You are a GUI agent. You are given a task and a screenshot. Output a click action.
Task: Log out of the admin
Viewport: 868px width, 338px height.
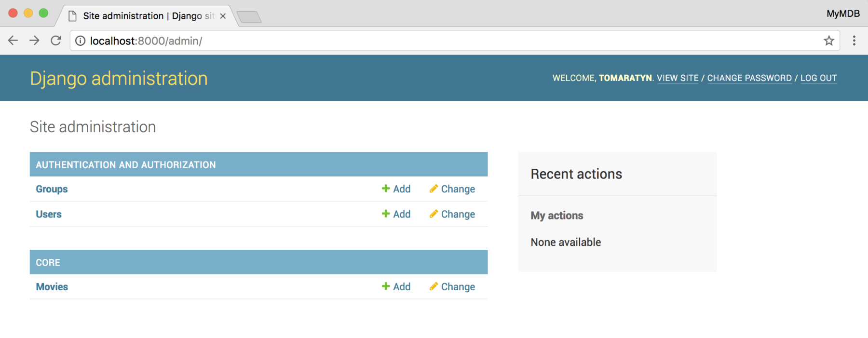click(x=819, y=78)
